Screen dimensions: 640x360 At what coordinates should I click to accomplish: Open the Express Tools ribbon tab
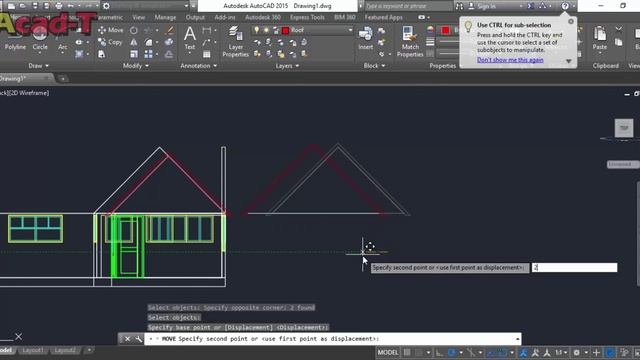click(x=307, y=17)
